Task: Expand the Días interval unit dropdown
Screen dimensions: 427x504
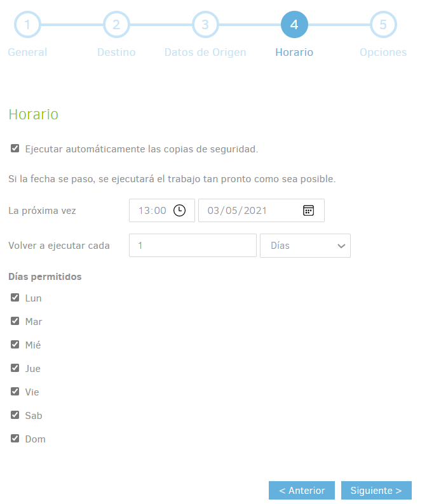Action: (x=305, y=246)
